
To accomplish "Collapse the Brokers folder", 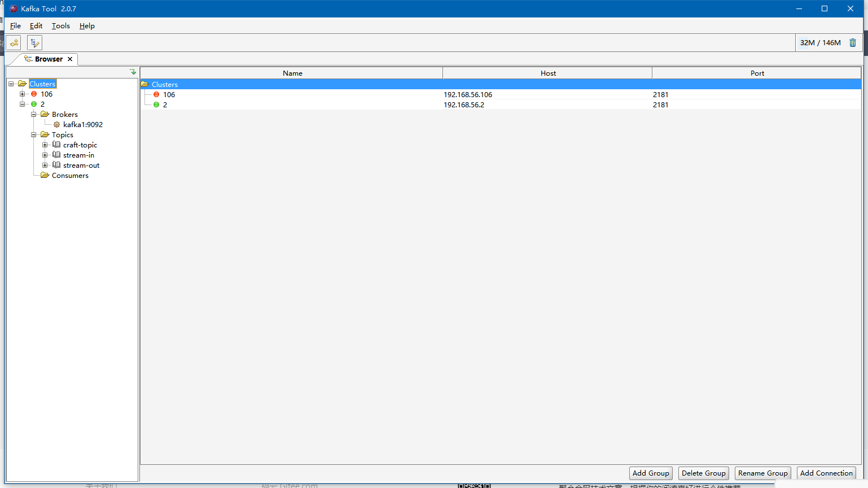I will 33,115.
